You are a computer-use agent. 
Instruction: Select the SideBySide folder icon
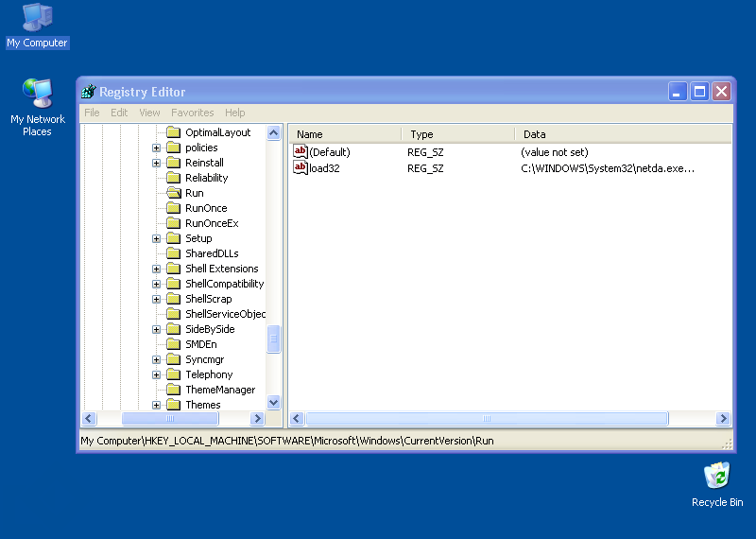[174, 329]
